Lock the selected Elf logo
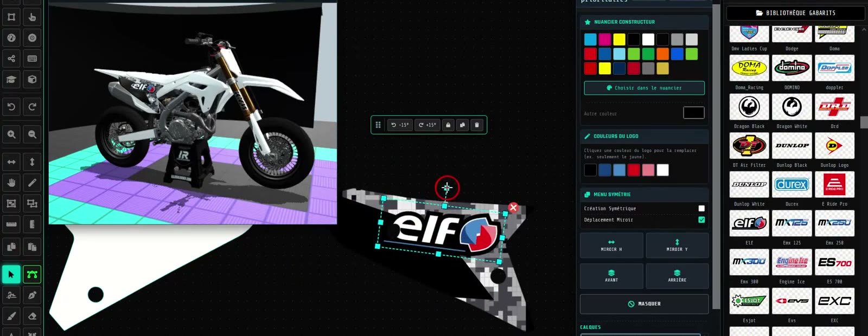The width and height of the screenshot is (868, 336). pyautogui.click(x=448, y=125)
